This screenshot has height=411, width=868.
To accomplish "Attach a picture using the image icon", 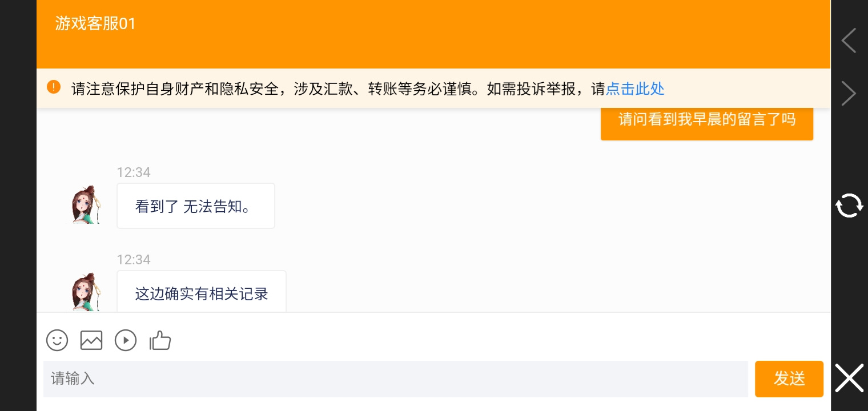I will 91,340.
